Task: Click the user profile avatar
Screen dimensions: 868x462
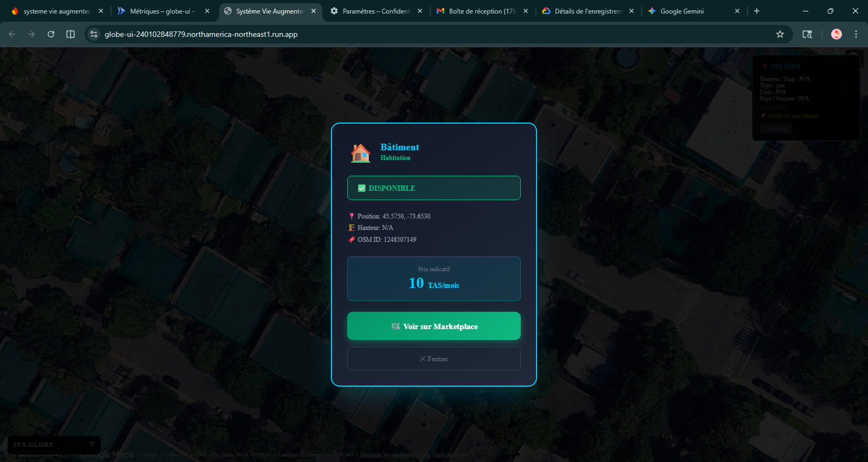Action: point(837,34)
